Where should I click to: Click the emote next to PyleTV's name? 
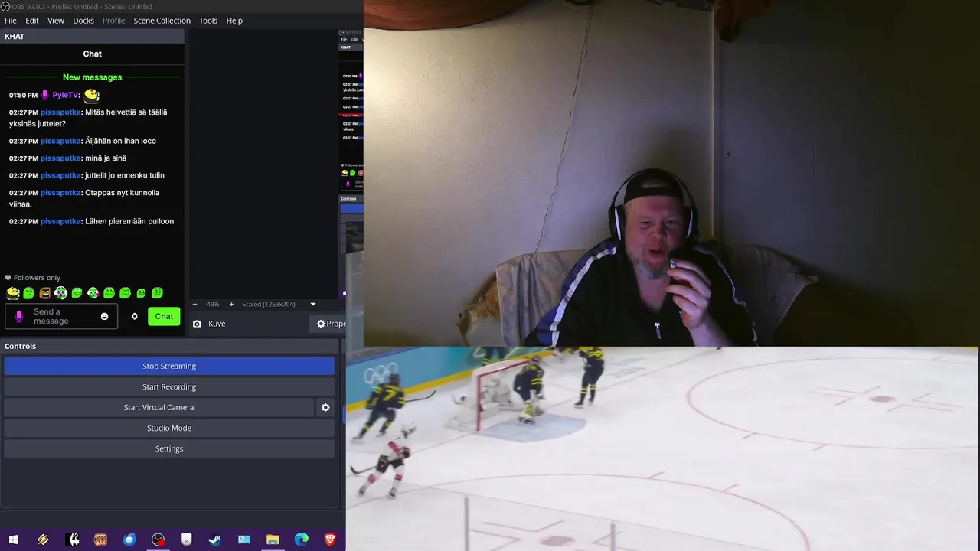point(92,95)
